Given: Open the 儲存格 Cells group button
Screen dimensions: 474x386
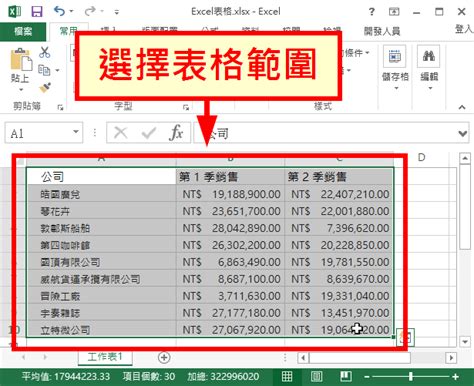Looking at the screenshot, I should click(x=395, y=68).
